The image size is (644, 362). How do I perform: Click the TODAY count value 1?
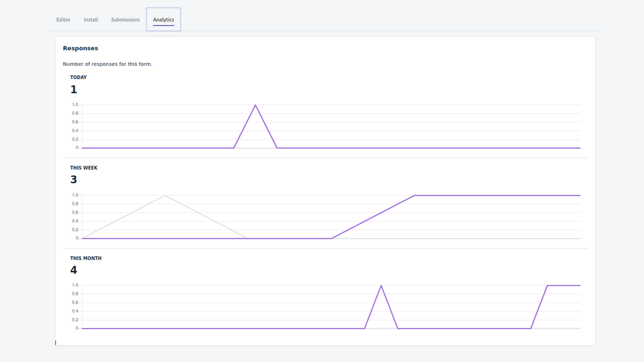pos(74,89)
